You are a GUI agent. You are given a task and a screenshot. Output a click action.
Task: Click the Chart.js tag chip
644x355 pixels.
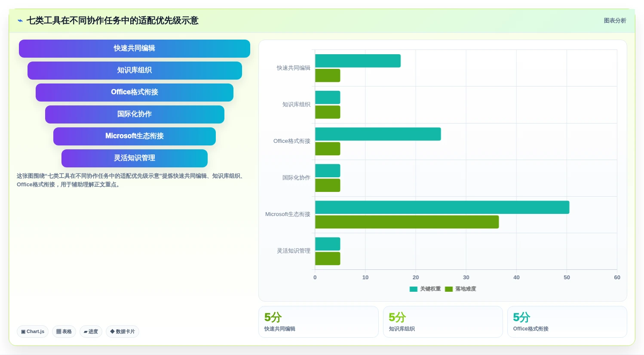(x=33, y=332)
